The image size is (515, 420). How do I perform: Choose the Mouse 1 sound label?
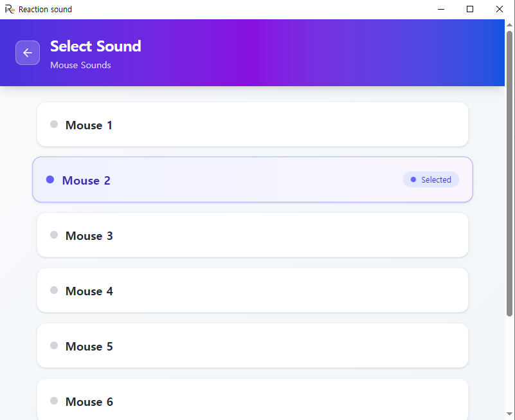pos(89,125)
